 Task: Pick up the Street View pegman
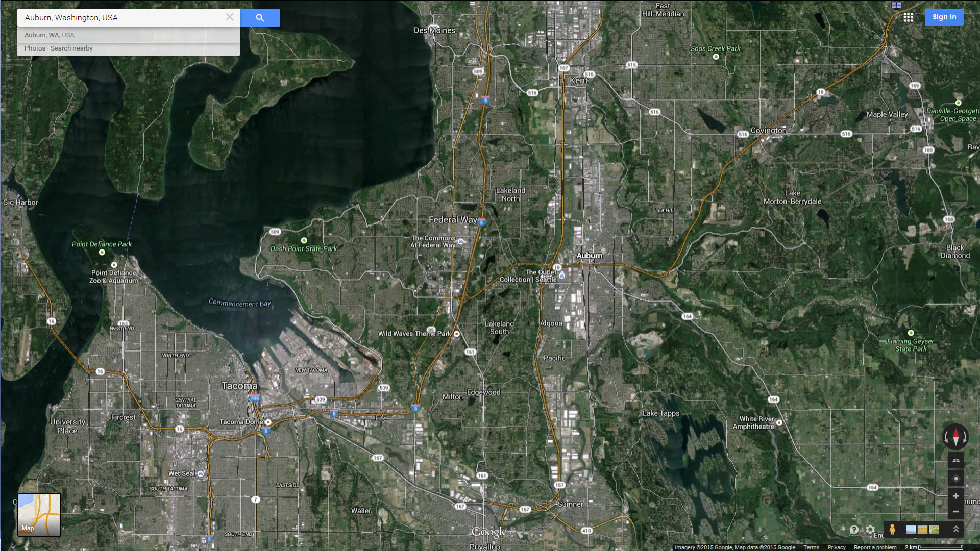[x=892, y=530]
